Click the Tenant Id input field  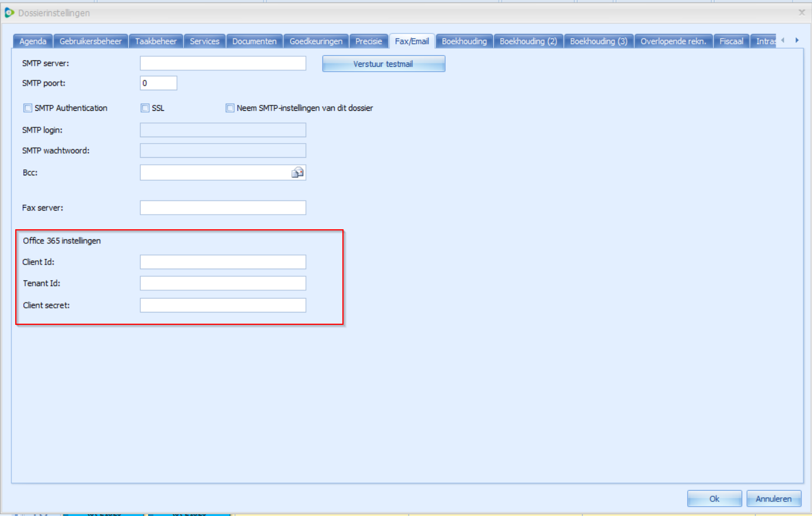(x=223, y=283)
